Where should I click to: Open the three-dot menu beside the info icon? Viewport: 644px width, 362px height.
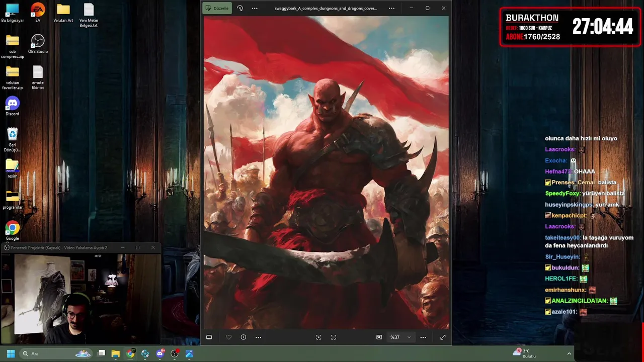pos(258,337)
